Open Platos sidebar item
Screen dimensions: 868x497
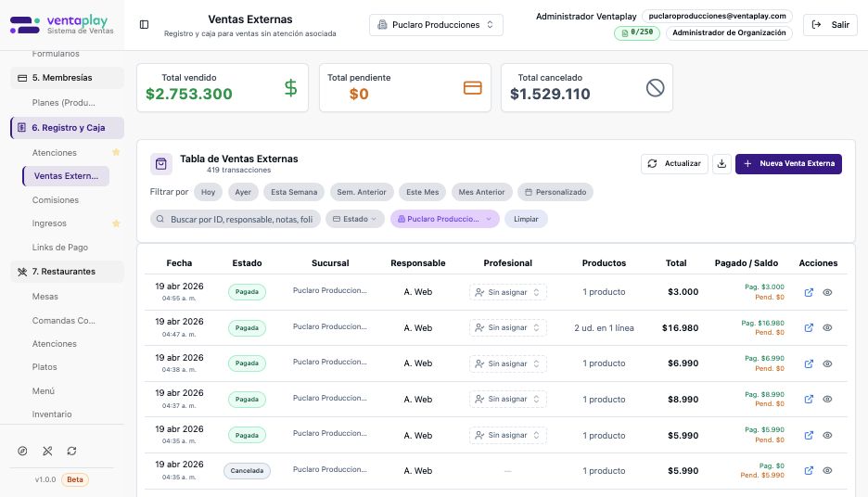[x=45, y=367]
